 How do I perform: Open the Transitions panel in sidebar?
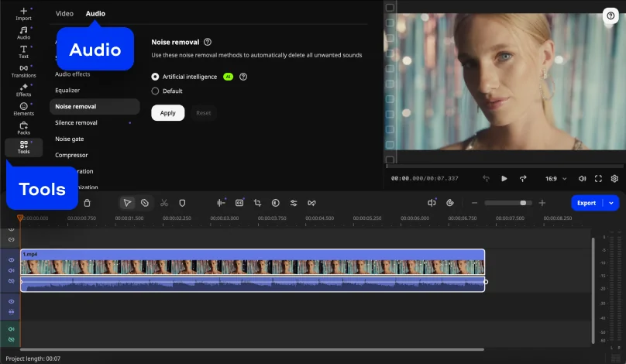coord(23,71)
